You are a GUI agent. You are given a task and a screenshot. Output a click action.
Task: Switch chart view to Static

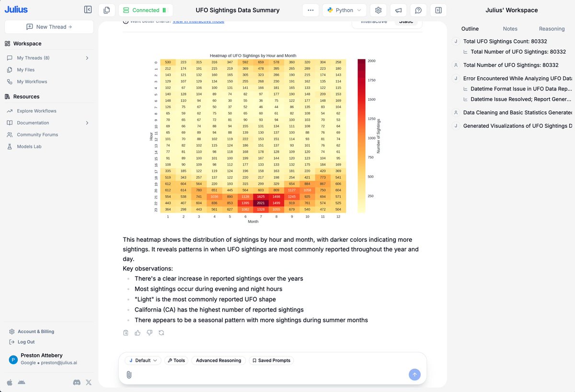point(406,22)
